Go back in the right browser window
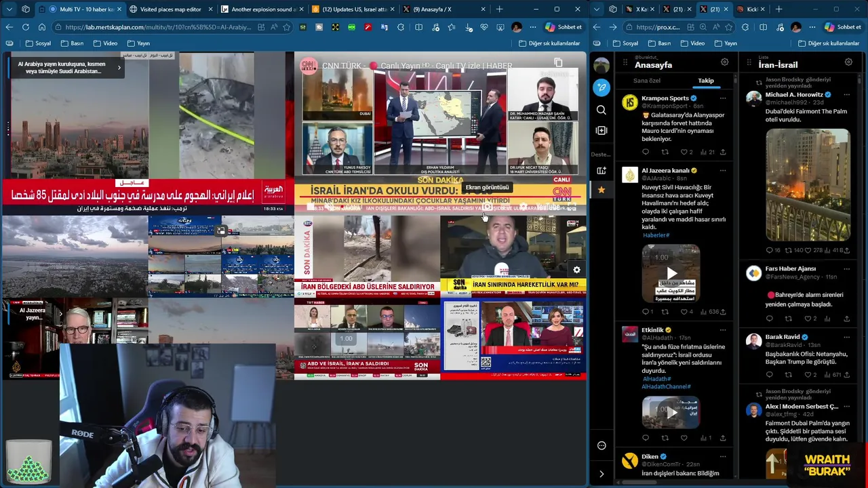This screenshot has width=868, height=488. [x=596, y=27]
